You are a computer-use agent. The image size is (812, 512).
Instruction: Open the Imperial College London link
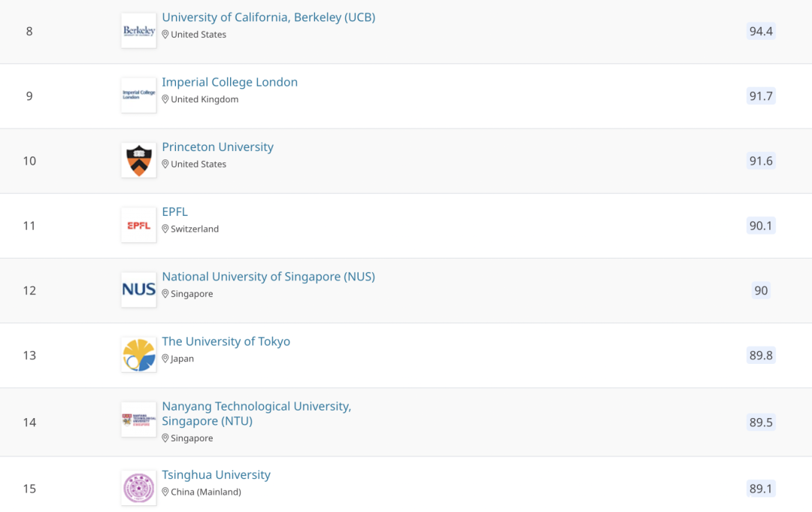pyautogui.click(x=229, y=82)
